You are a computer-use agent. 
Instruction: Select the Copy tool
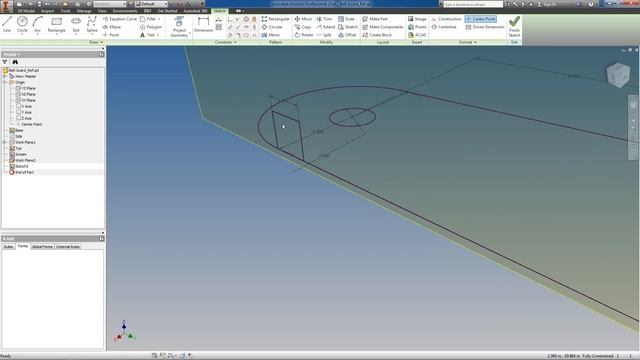click(x=302, y=27)
